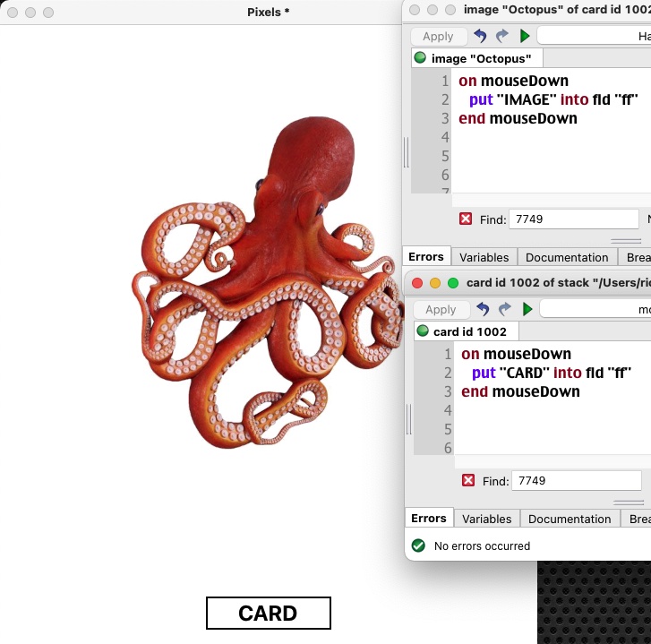This screenshot has height=644, width=651.
Task: Click "on mouseDown" line in the card script
Action: (516, 354)
